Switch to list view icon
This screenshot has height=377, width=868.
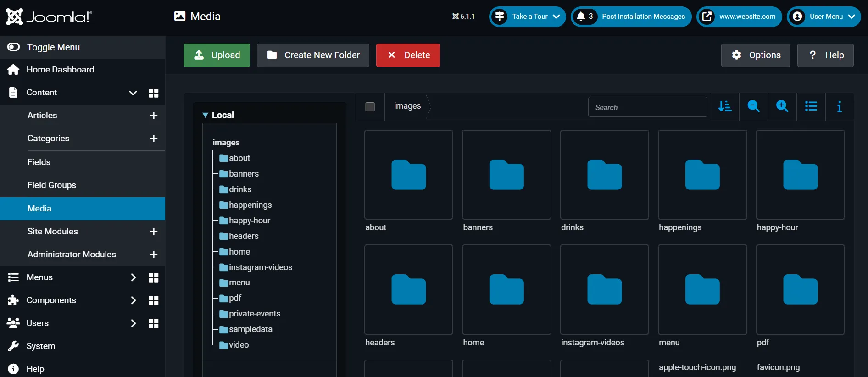point(811,106)
